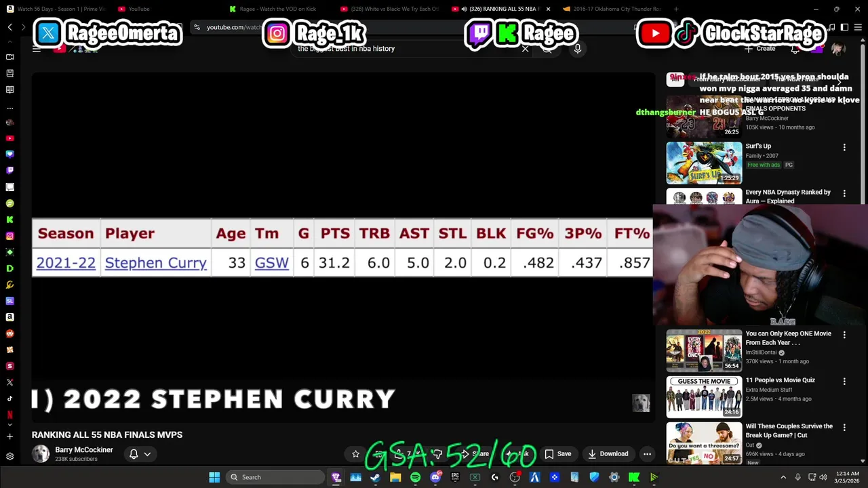
Task: Open options for You can Only Keep ONE Movie
Action: click(844, 335)
